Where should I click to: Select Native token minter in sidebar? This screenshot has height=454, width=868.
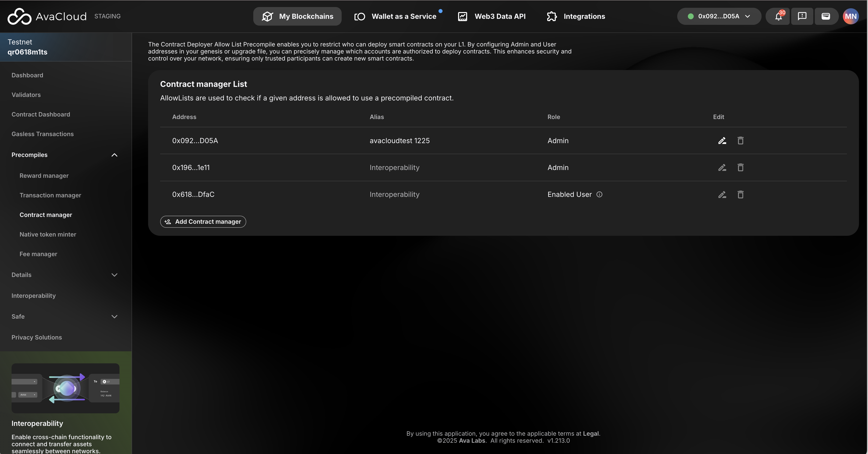[48, 234]
